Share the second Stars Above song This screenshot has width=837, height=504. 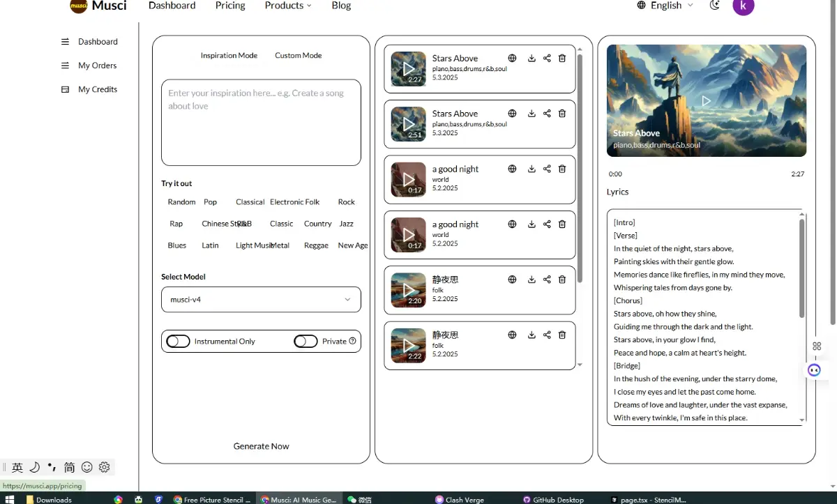pyautogui.click(x=547, y=114)
